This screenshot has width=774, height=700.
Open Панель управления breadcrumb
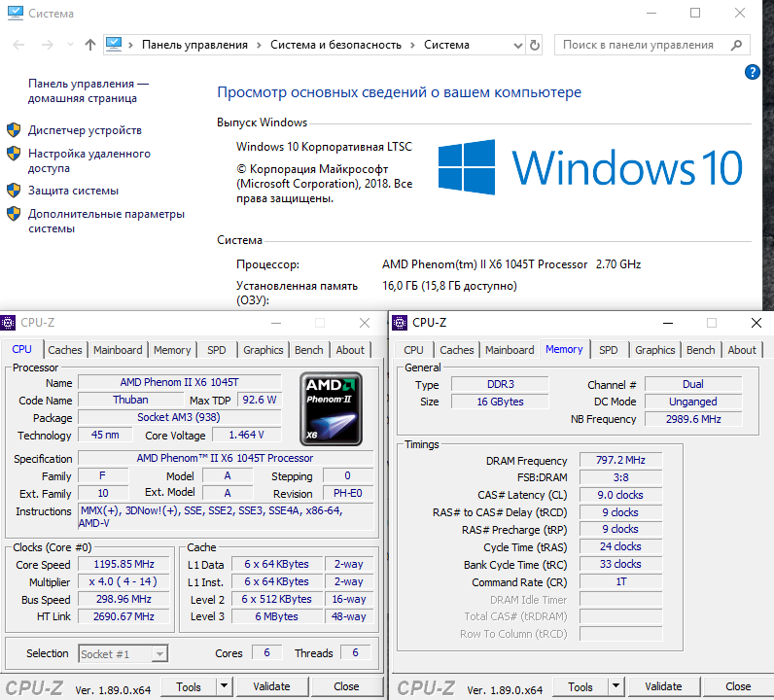coord(194,45)
